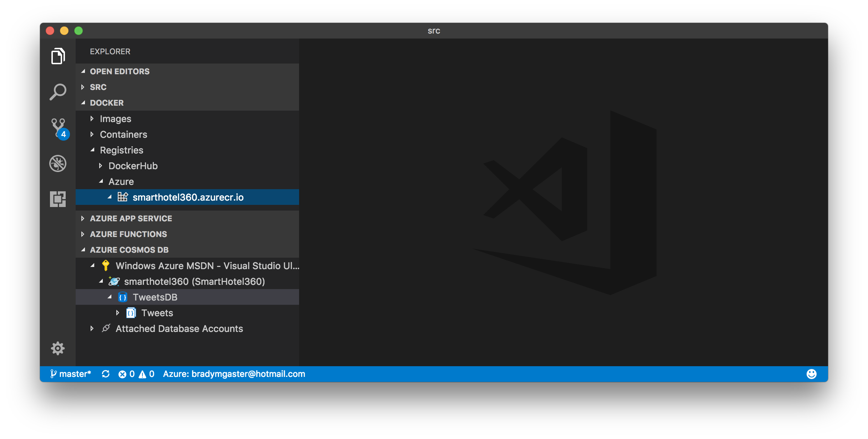The width and height of the screenshot is (868, 439).
Task: Open Source Control with 4 changes badge
Action: [x=59, y=128]
